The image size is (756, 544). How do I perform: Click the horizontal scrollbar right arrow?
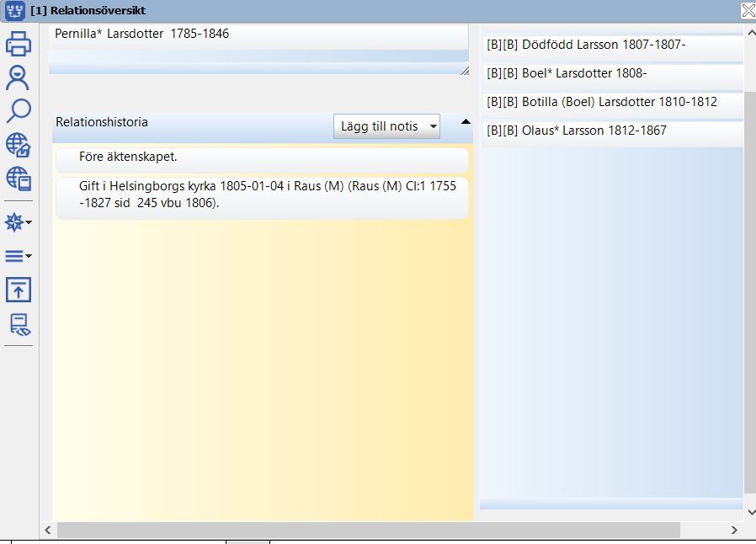[734, 530]
